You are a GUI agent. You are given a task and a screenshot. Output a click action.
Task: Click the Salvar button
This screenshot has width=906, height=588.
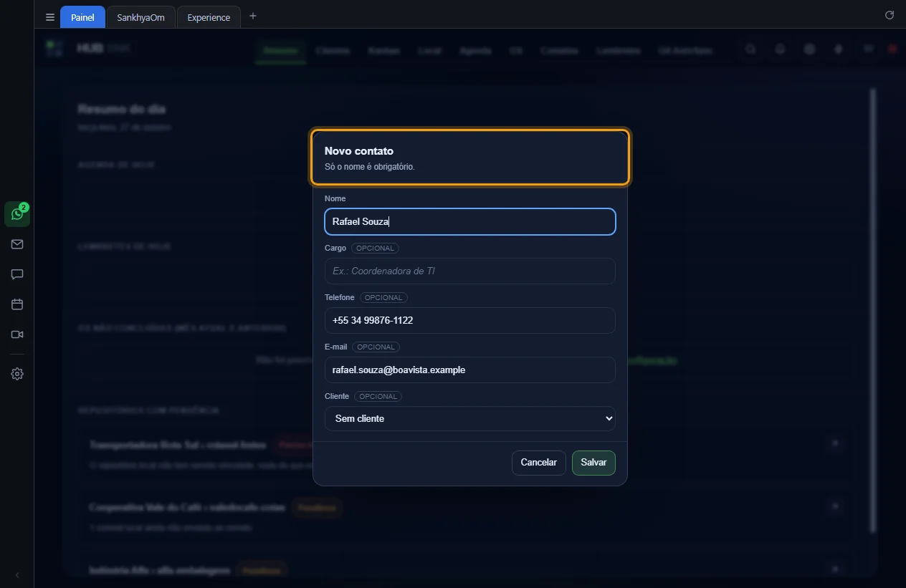tap(593, 463)
